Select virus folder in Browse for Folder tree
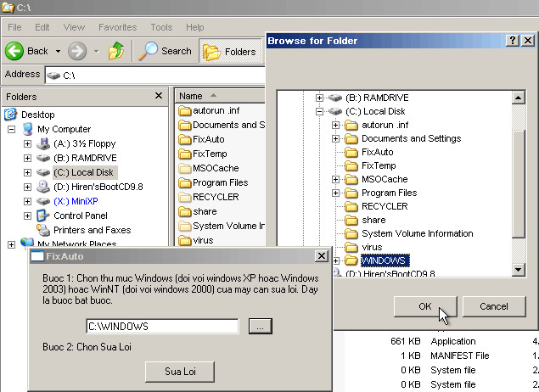This screenshot has height=392, width=539. coord(372,247)
